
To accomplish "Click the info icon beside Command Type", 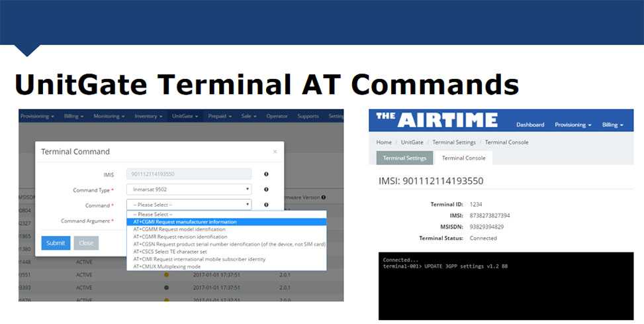I will 266,189.
